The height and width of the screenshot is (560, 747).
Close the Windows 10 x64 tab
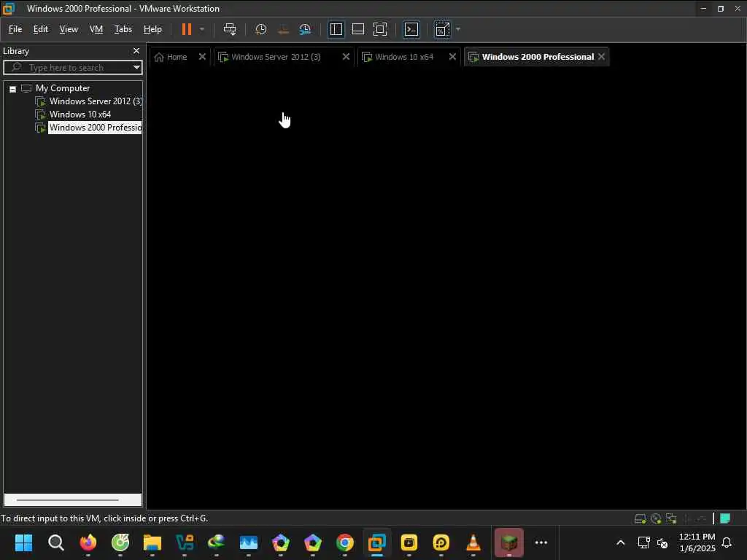[452, 57]
